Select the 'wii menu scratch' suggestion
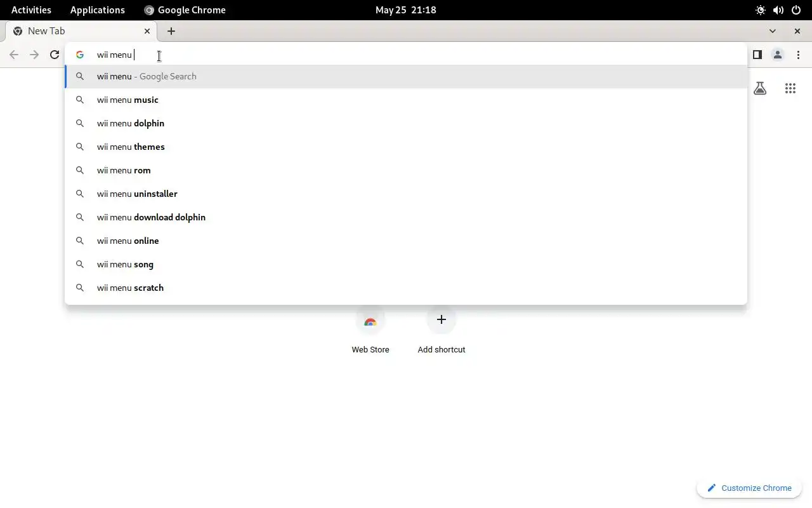The image size is (812, 508). click(406, 288)
